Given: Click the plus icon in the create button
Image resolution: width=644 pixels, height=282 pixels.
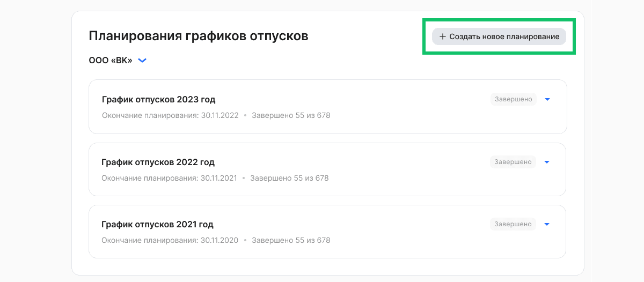Looking at the screenshot, I should [443, 36].
